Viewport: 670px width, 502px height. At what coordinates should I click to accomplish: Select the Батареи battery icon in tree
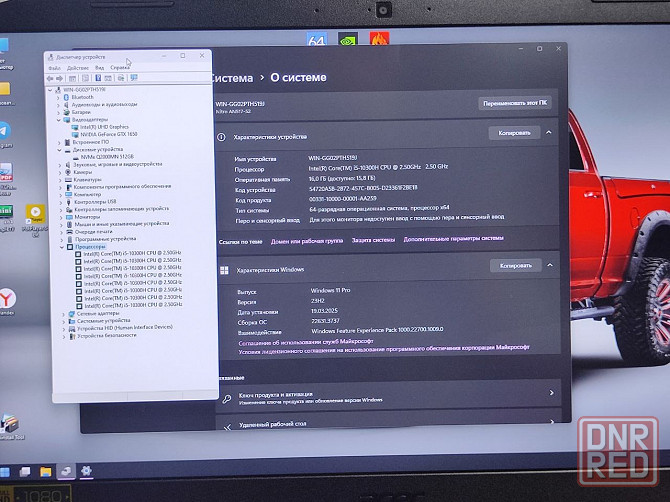(x=67, y=112)
